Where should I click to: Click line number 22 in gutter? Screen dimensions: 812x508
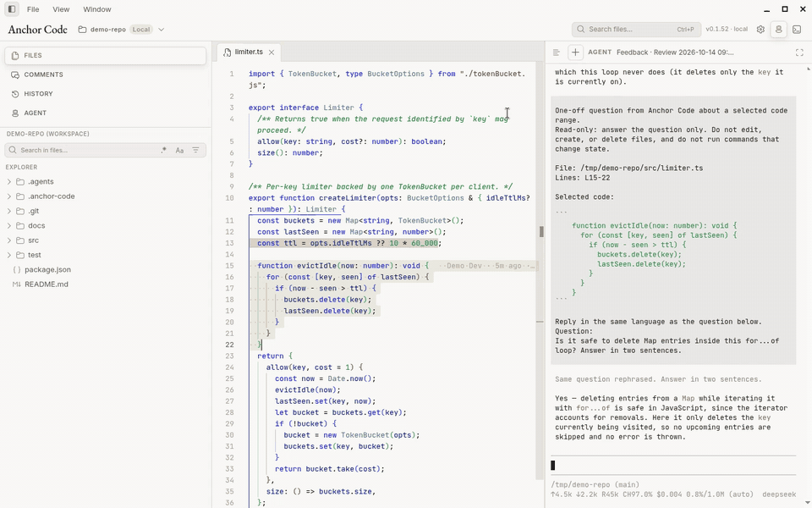[229, 345]
